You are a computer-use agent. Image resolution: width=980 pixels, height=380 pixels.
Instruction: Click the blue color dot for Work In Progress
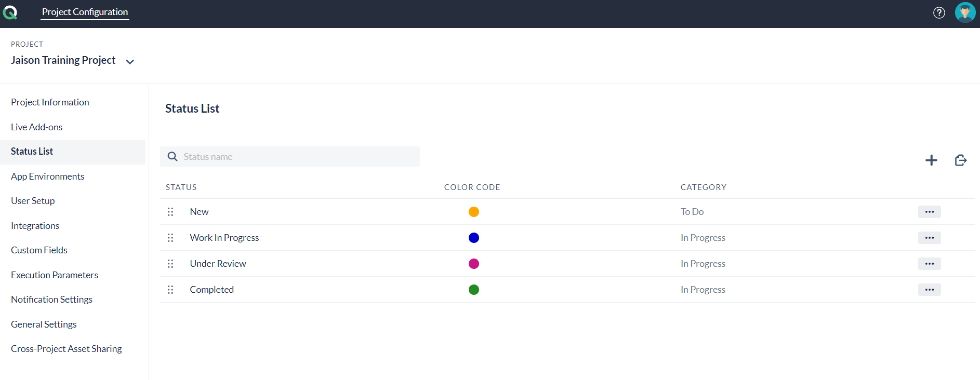(x=474, y=238)
